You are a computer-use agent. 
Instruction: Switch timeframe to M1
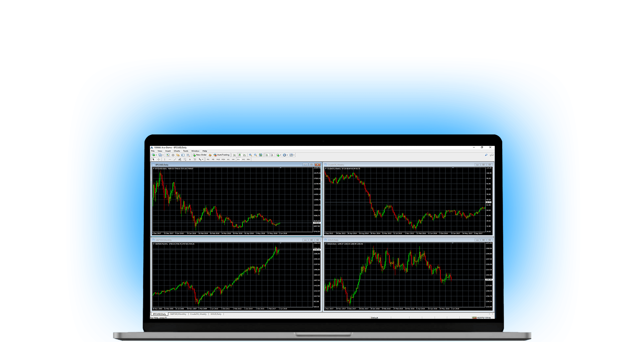point(208,159)
